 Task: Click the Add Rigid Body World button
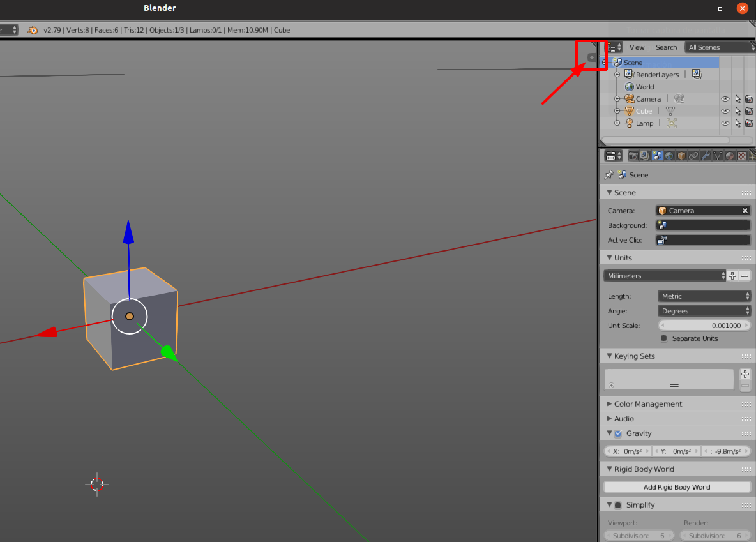tap(677, 487)
